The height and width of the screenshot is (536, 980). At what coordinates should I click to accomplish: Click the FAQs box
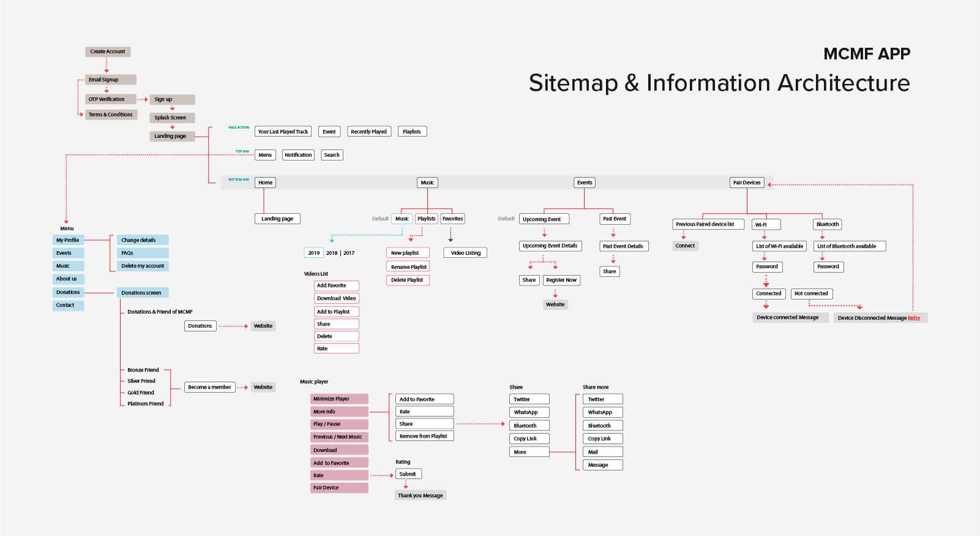143,253
